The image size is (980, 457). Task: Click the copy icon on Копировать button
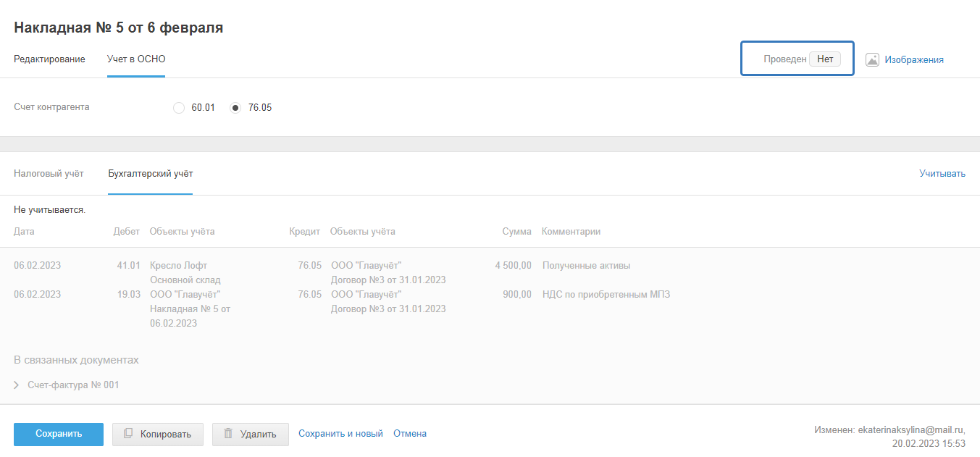click(128, 433)
